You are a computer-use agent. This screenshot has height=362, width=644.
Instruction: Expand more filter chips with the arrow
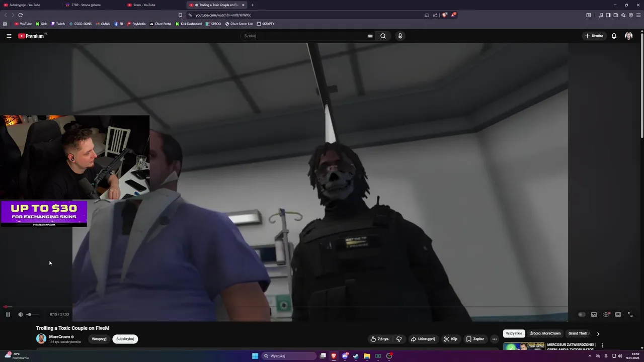click(598, 333)
